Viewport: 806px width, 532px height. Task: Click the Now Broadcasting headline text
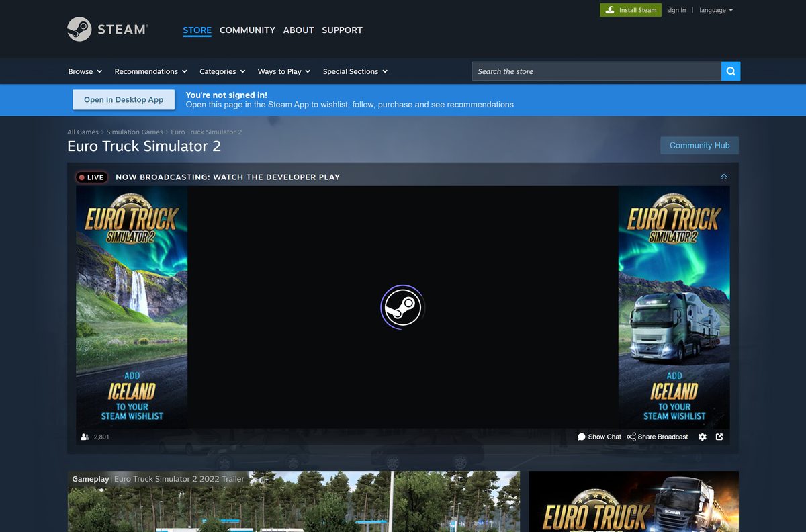(228, 177)
